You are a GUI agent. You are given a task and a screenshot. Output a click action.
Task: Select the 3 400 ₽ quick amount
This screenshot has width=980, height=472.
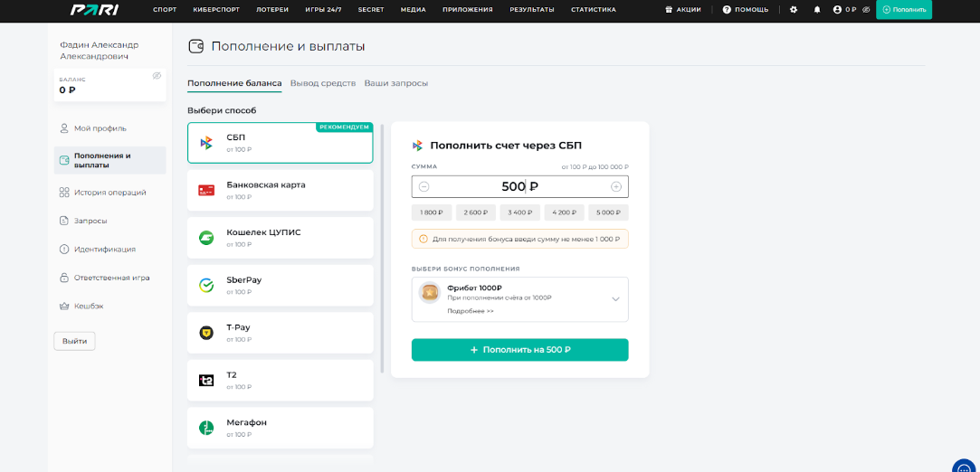[520, 212]
